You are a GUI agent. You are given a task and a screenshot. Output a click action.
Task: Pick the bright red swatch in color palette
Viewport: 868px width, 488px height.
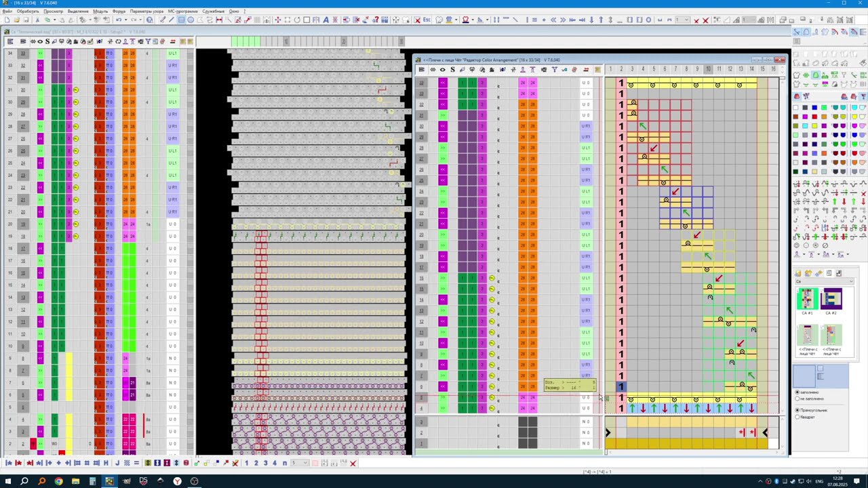(x=814, y=117)
